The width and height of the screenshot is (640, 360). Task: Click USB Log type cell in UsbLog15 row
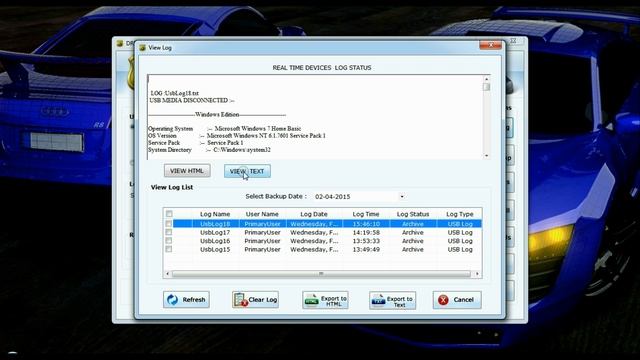click(x=460, y=249)
